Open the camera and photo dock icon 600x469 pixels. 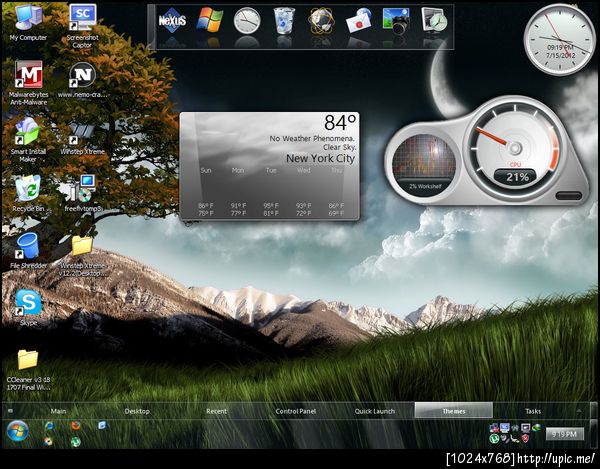tap(396, 21)
